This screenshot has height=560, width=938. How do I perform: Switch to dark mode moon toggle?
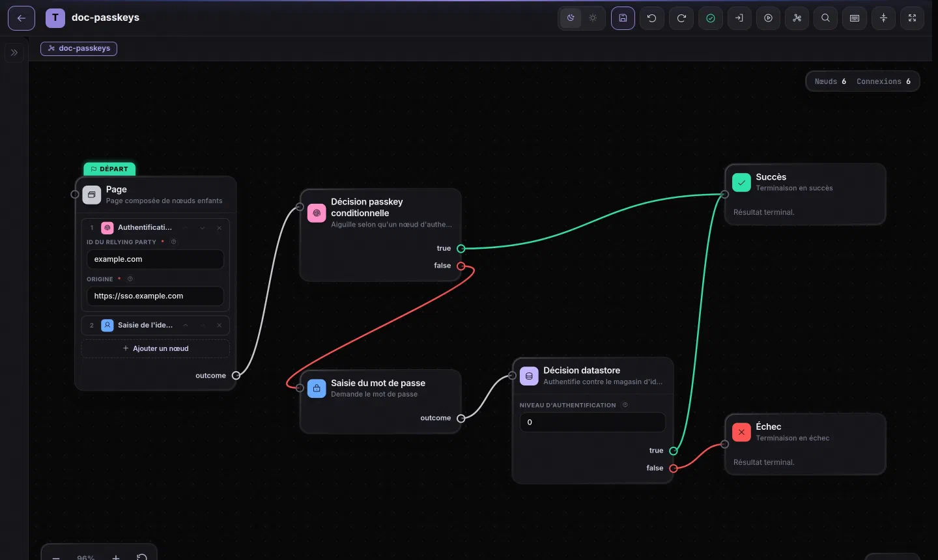[571, 18]
